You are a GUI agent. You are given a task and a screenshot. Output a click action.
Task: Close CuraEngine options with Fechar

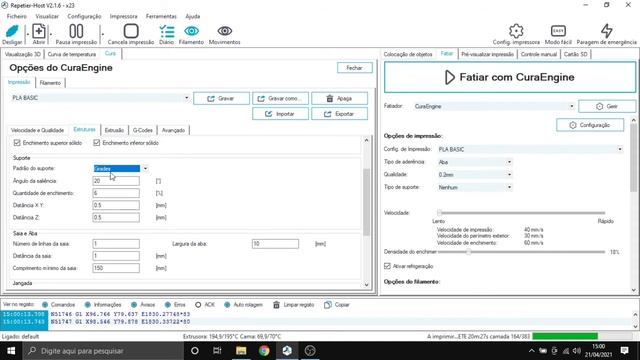point(354,68)
